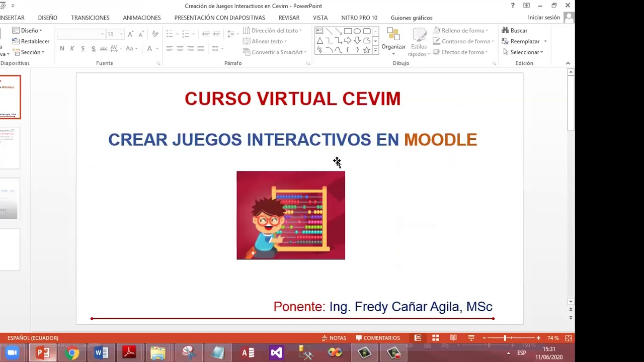
Task: Toggle strikethrough abc formatting
Action: [x=103, y=49]
